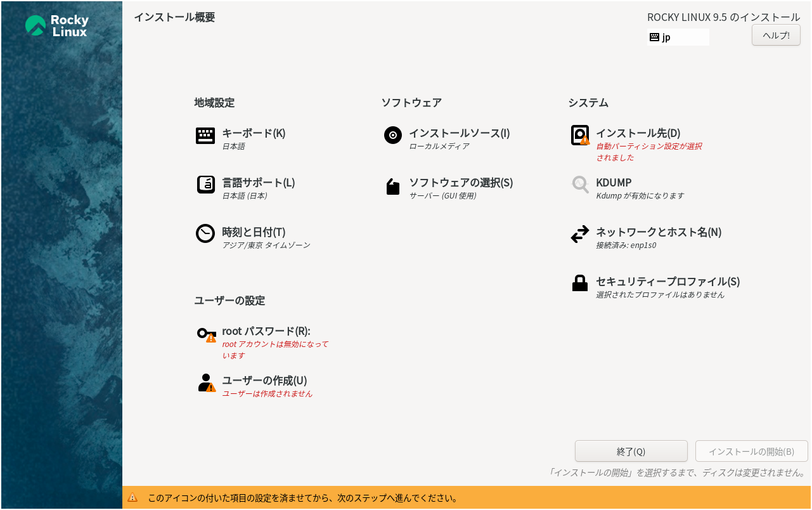Click the warning triangle on Installation Destination
The width and height of the screenshot is (812, 510).
coord(585,141)
